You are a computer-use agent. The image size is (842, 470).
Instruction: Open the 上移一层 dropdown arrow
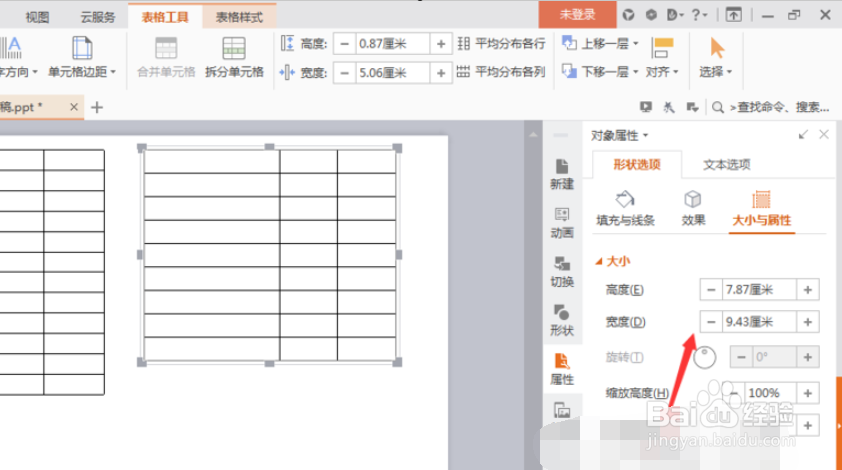[x=636, y=44]
